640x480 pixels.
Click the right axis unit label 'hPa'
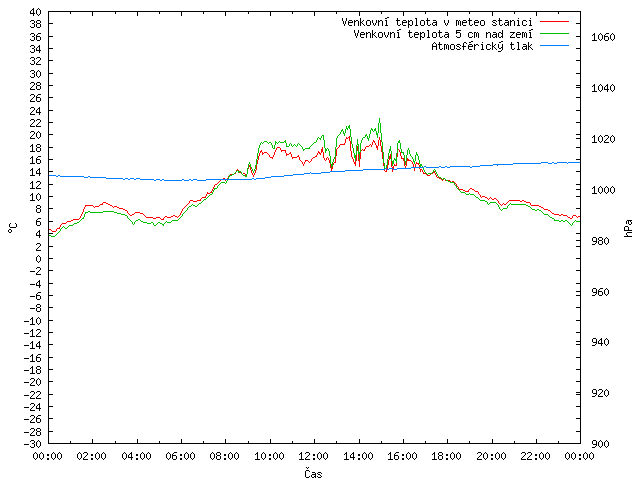pyautogui.click(x=628, y=228)
